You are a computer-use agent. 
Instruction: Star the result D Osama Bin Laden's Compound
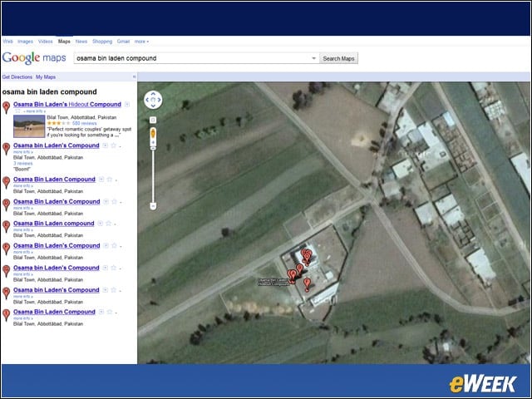115,201
